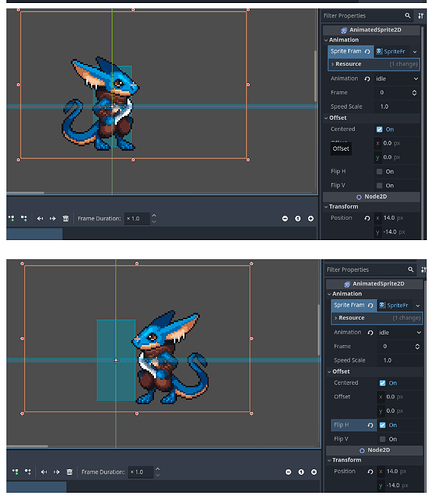Open the idle Animation dropdown in upper inspector

click(x=397, y=79)
